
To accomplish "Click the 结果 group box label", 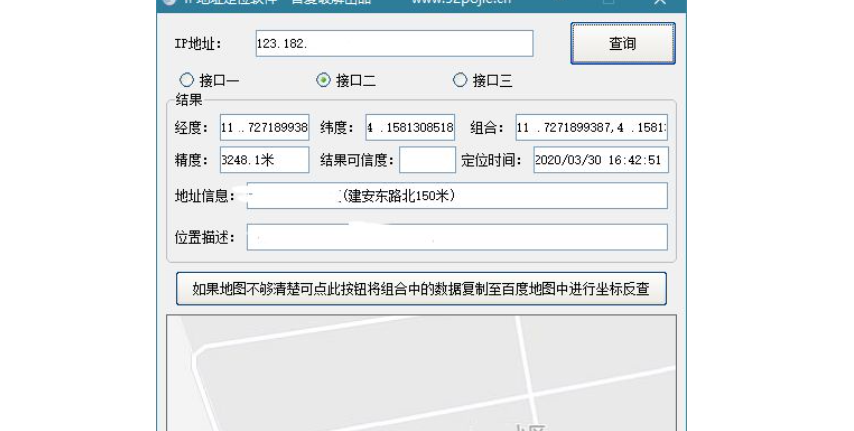I will (x=189, y=100).
